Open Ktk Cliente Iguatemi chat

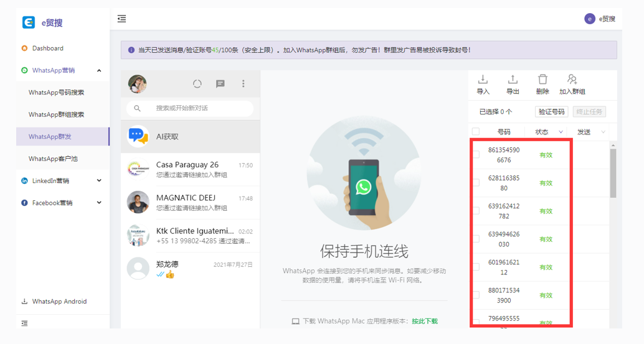click(x=191, y=236)
